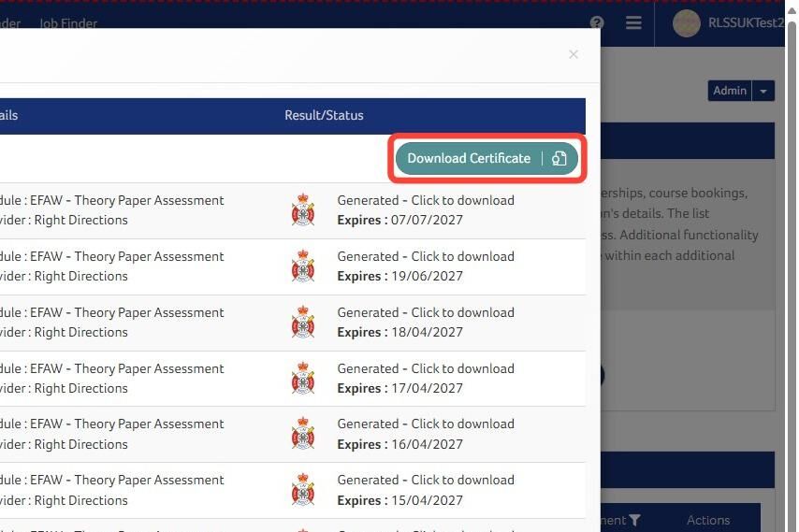Click the RLSSUKTest2 user avatar
Image resolution: width=799 pixels, height=532 pixels.
(687, 23)
